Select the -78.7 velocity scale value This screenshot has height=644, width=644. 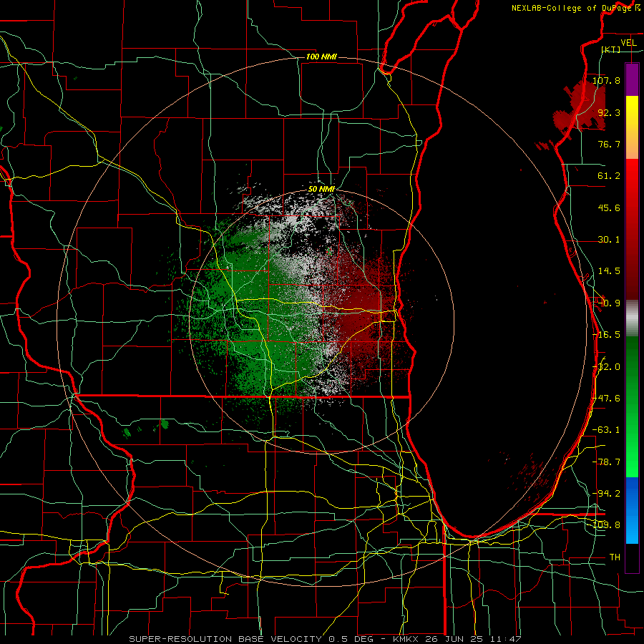(606, 462)
